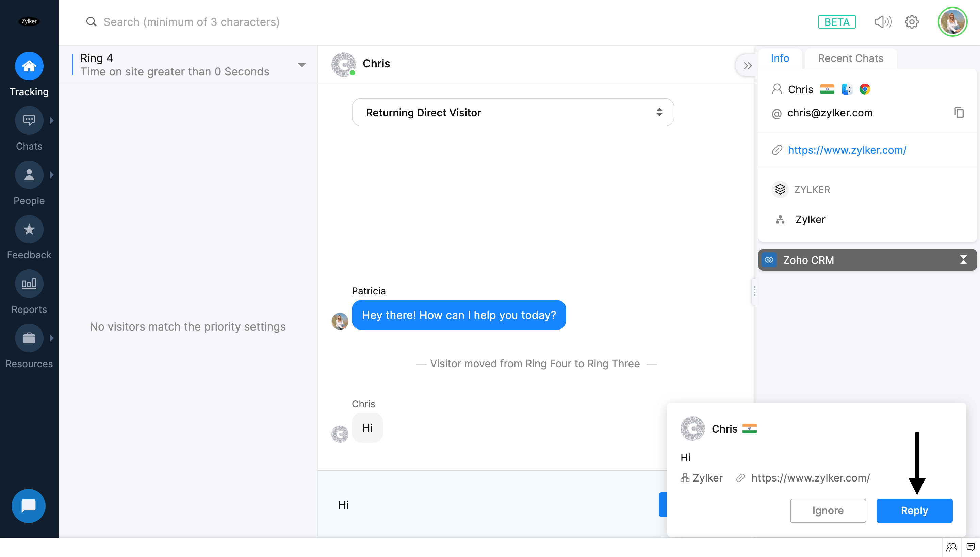Click the Ring Four to Ring Three notice
Screen dimensions: 980x557
click(535, 364)
